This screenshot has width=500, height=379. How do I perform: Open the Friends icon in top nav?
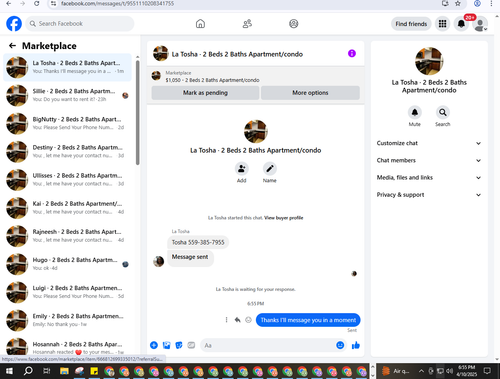pos(247,24)
